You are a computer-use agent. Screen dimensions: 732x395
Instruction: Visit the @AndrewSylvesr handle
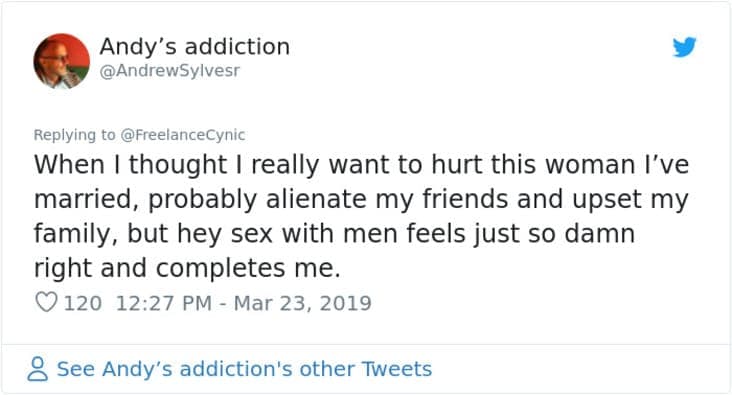170,71
